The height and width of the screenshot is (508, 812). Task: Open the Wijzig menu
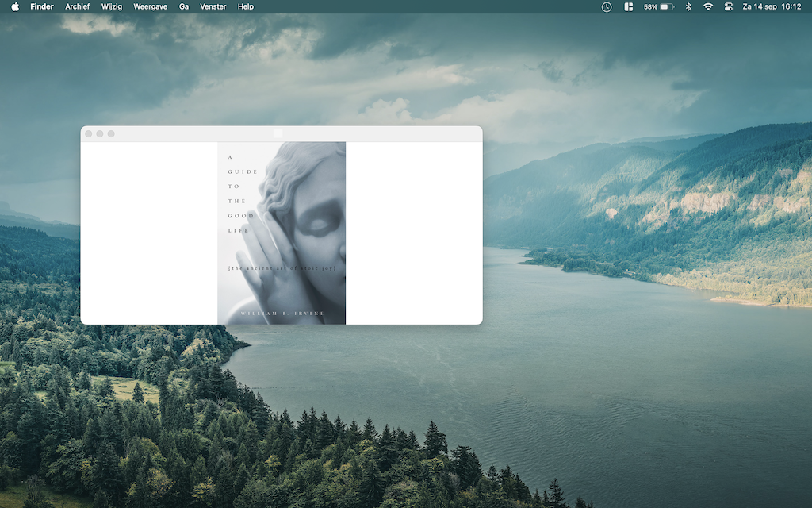coord(111,6)
